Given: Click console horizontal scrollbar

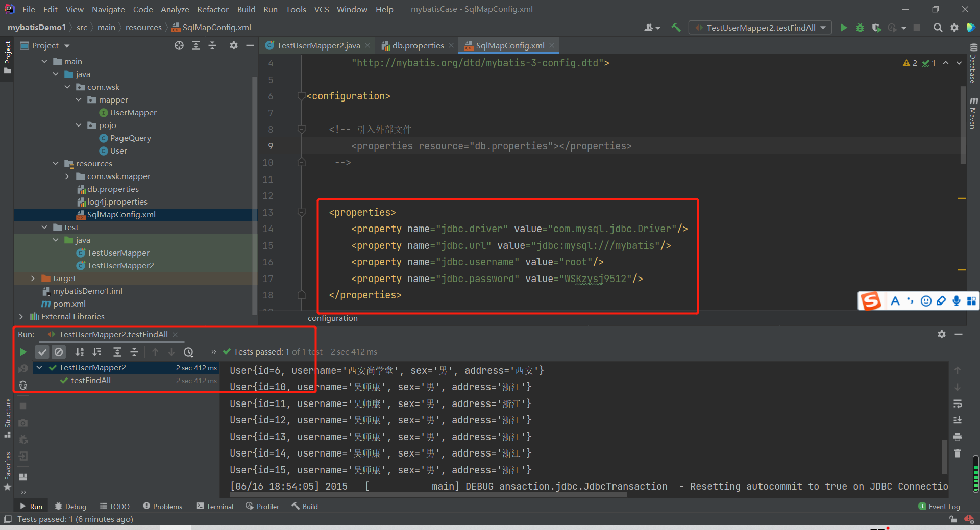Looking at the screenshot, I should click(429, 495).
